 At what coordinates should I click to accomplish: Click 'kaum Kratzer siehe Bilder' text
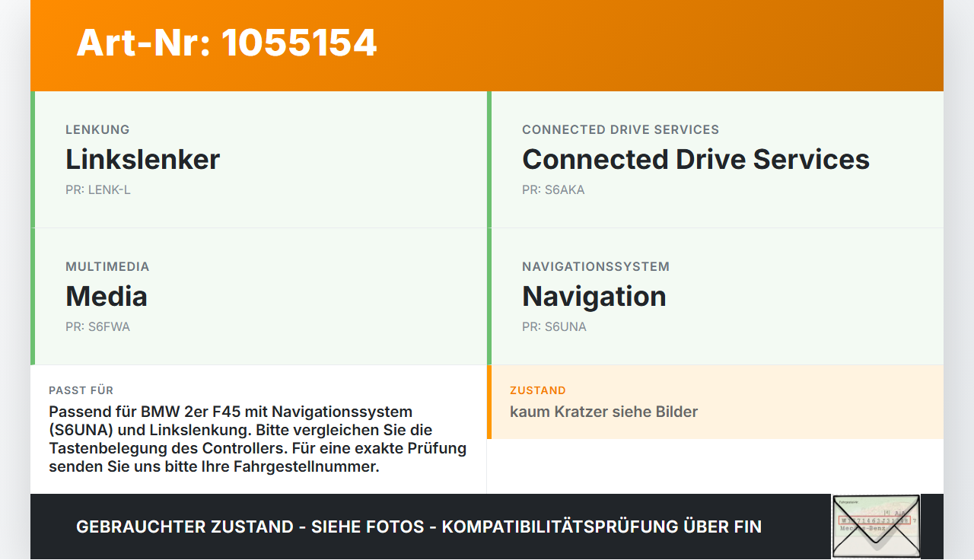point(603,412)
